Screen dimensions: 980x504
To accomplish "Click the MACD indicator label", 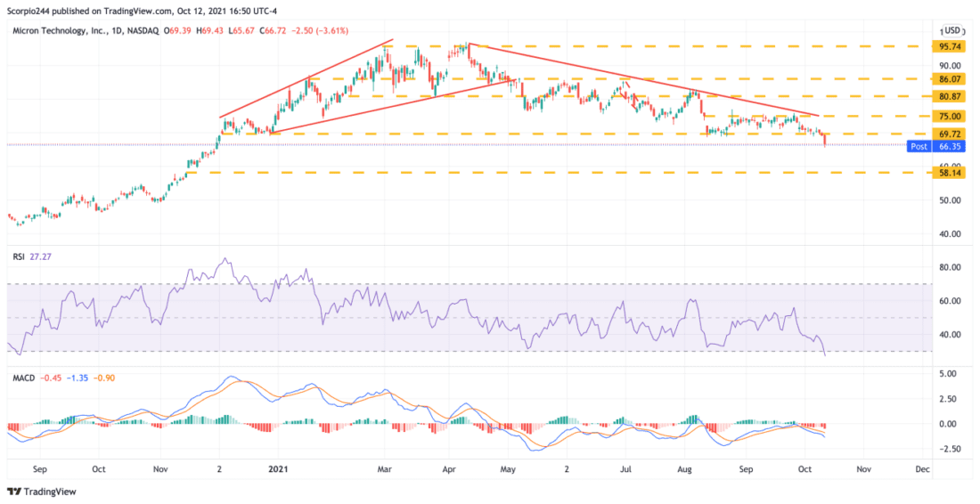I will 23,378.
